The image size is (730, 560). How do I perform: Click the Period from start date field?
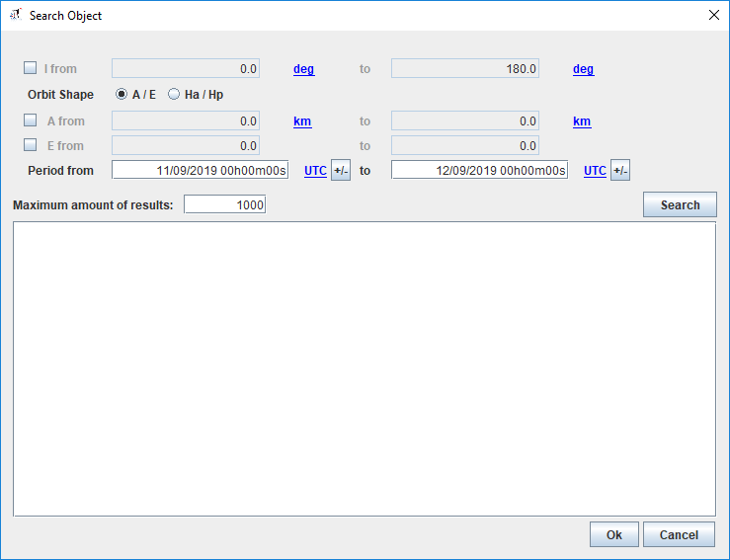[x=200, y=170]
